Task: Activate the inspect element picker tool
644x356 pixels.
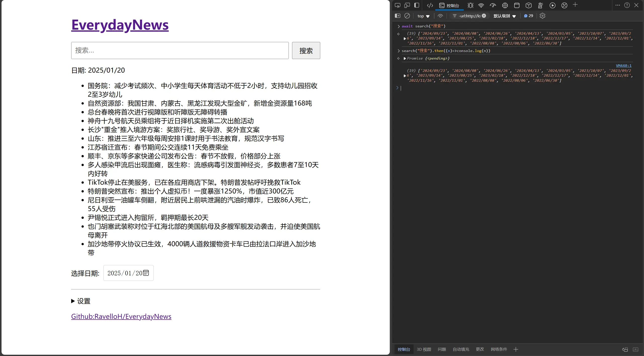Action: [397, 5]
